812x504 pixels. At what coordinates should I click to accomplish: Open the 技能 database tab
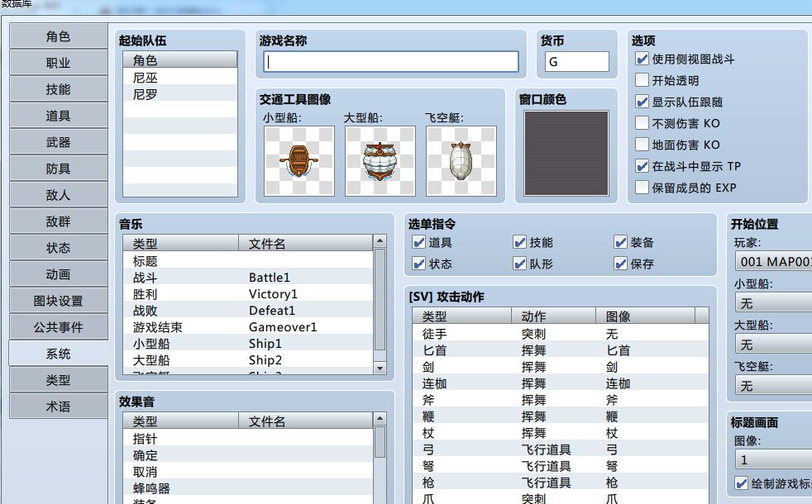(59, 89)
